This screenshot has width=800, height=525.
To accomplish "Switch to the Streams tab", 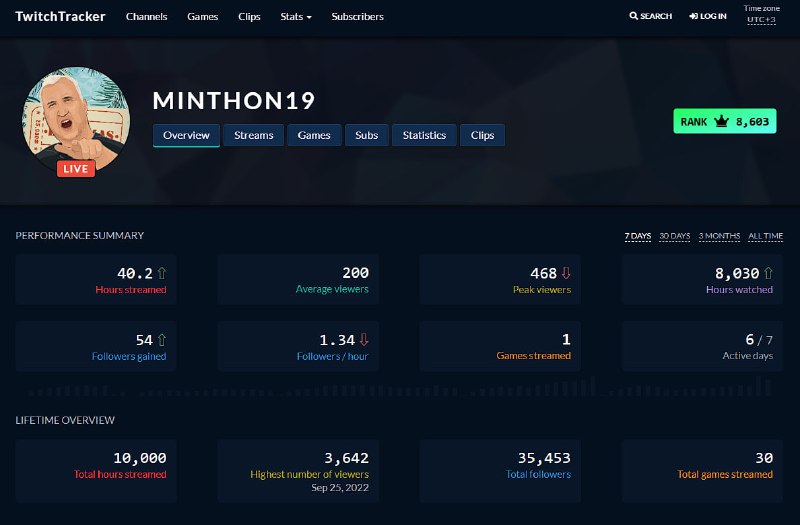I will pyautogui.click(x=253, y=135).
